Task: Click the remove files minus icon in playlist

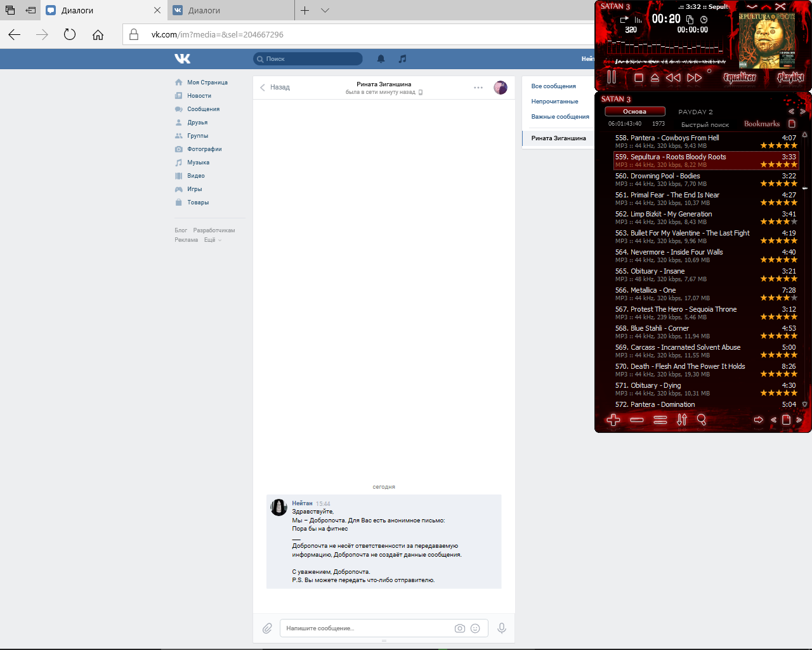Action: 637,420
